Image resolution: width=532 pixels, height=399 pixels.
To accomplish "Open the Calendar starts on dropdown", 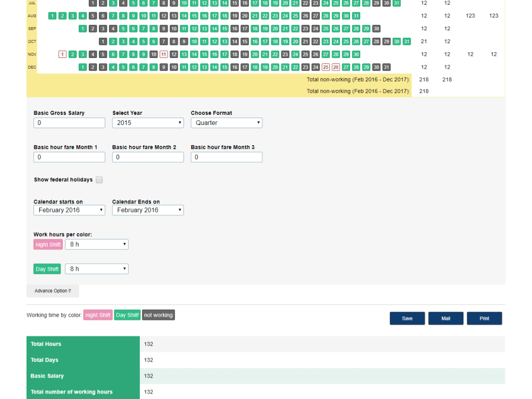I will point(69,210).
